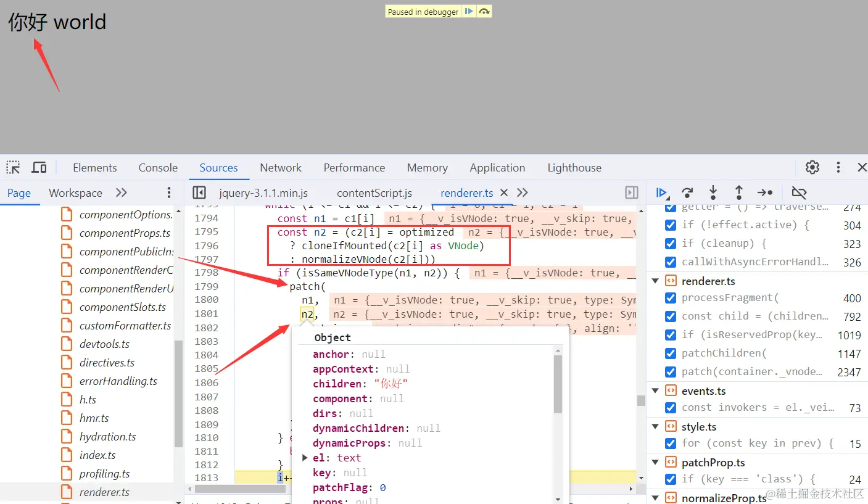Activate the inspect element picker icon
Viewport: 868px width, 504px height.
point(13,167)
